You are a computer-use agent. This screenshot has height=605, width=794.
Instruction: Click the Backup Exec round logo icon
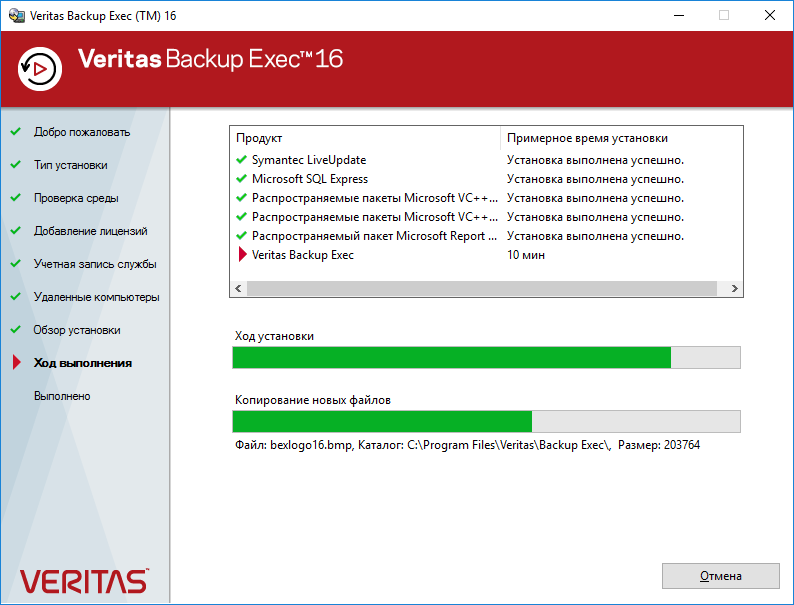click(40, 69)
